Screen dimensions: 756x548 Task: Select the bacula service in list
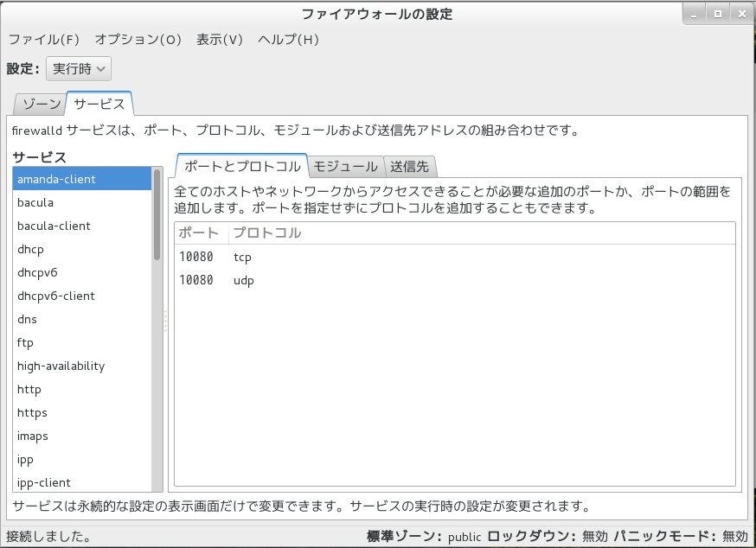coord(35,202)
